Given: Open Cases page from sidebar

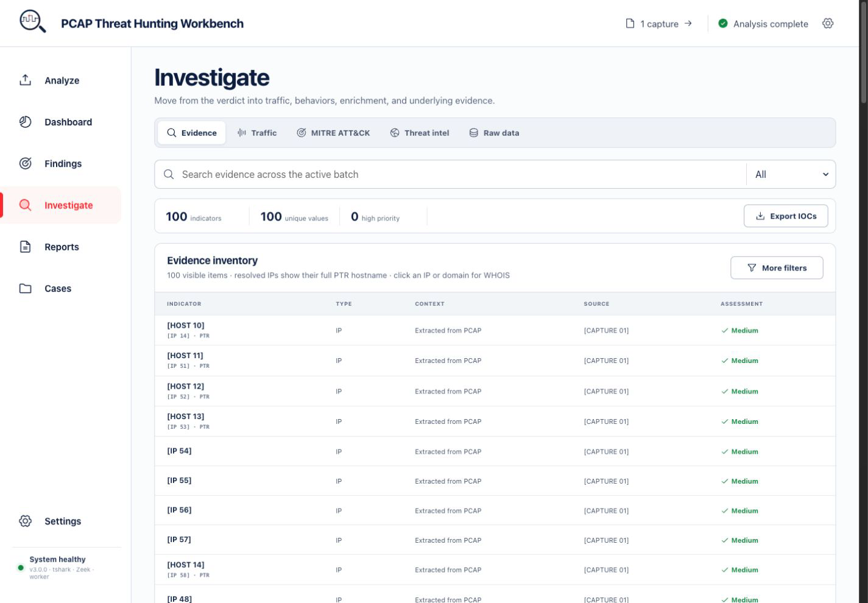Looking at the screenshot, I should pyautogui.click(x=61, y=288).
